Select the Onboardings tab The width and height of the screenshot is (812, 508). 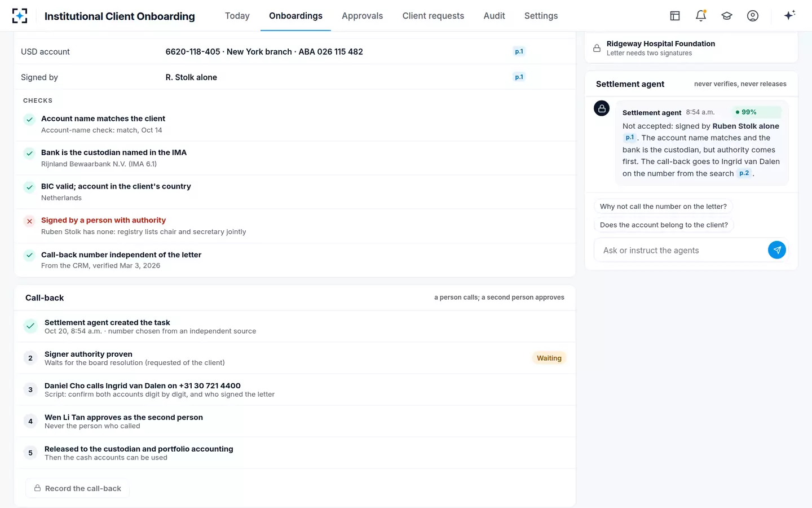295,16
